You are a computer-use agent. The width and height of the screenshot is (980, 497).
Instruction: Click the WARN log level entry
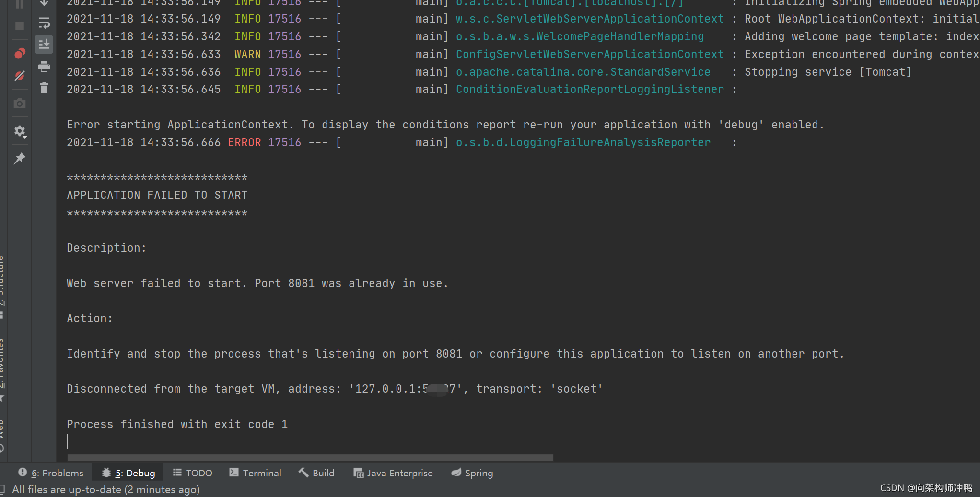pyautogui.click(x=247, y=54)
